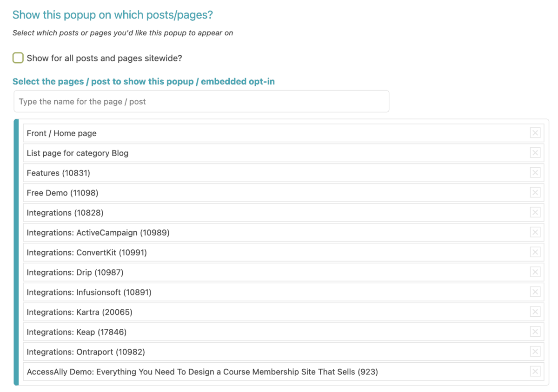Screen dimensions: 558x392
Task: Remove the "Integrations: Drip (10987)" page
Action: [x=535, y=272]
